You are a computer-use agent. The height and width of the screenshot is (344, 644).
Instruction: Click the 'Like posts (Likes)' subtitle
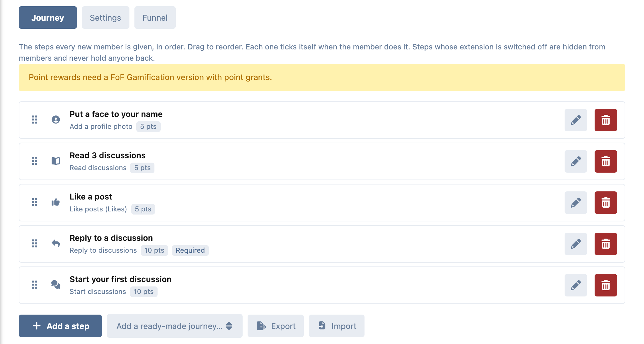pos(98,209)
